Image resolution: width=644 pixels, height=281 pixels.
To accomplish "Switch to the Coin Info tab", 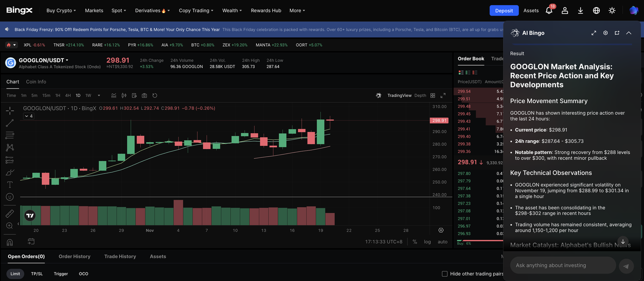I will click(x=36, y=81).
